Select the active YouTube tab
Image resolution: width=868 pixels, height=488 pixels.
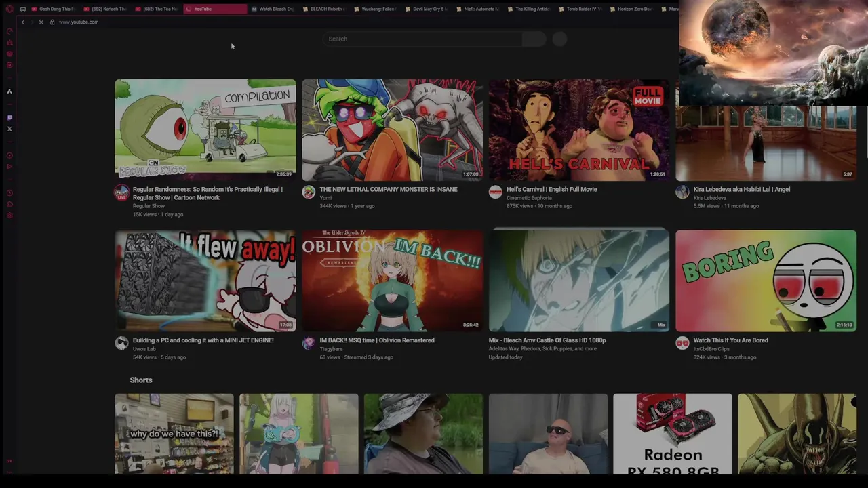[216, 9]
